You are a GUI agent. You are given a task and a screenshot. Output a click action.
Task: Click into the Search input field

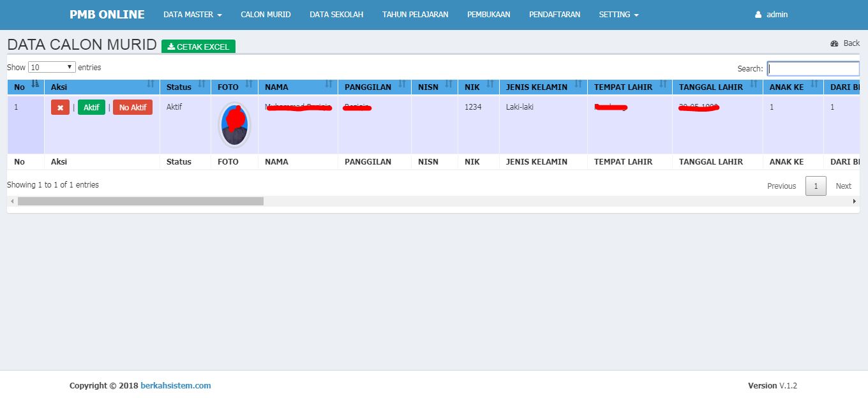click(x=812, y=68)
